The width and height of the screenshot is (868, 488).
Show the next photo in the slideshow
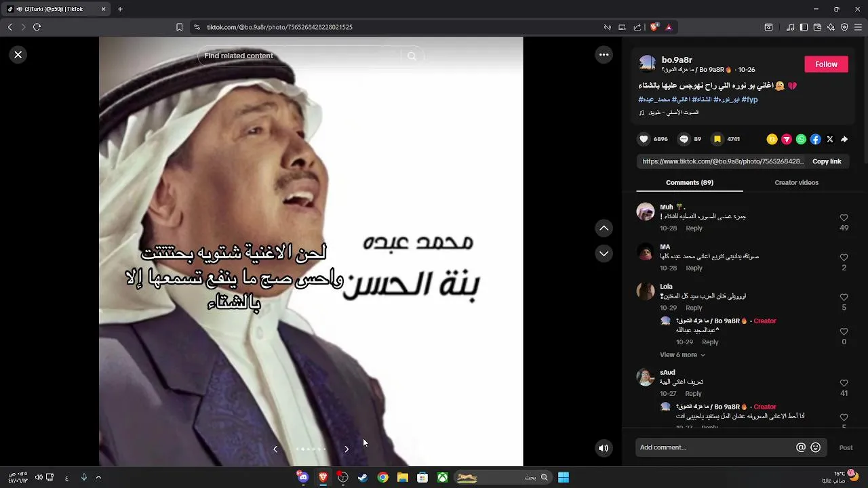tap(347, 449)
